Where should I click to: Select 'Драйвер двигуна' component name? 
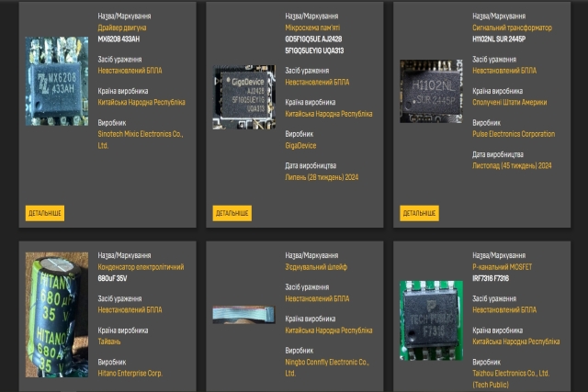point(122,28)
